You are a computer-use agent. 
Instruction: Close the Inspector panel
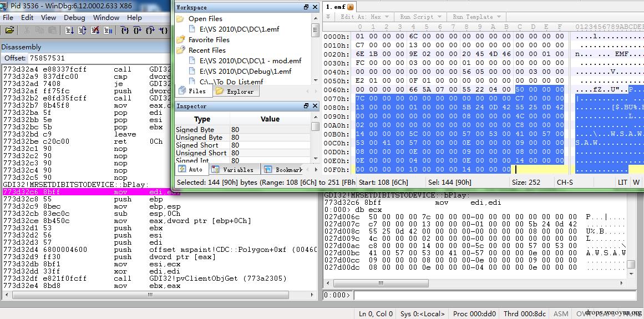315,106
